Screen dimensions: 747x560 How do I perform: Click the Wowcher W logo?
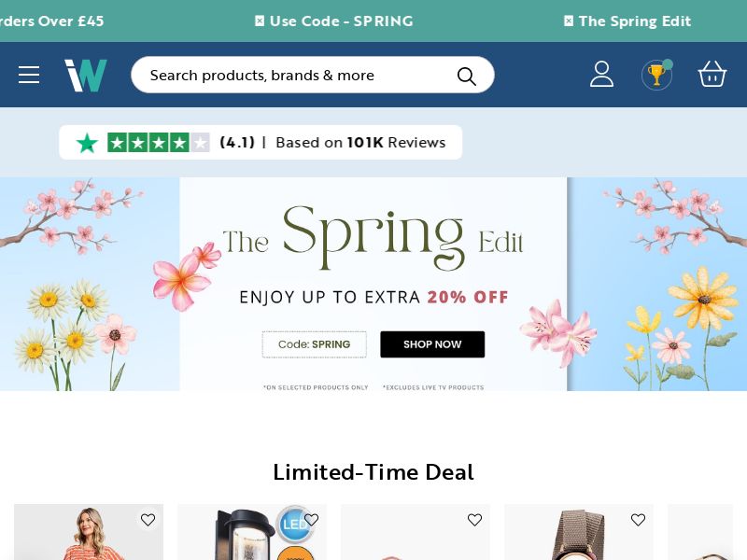tap(86, 75)
